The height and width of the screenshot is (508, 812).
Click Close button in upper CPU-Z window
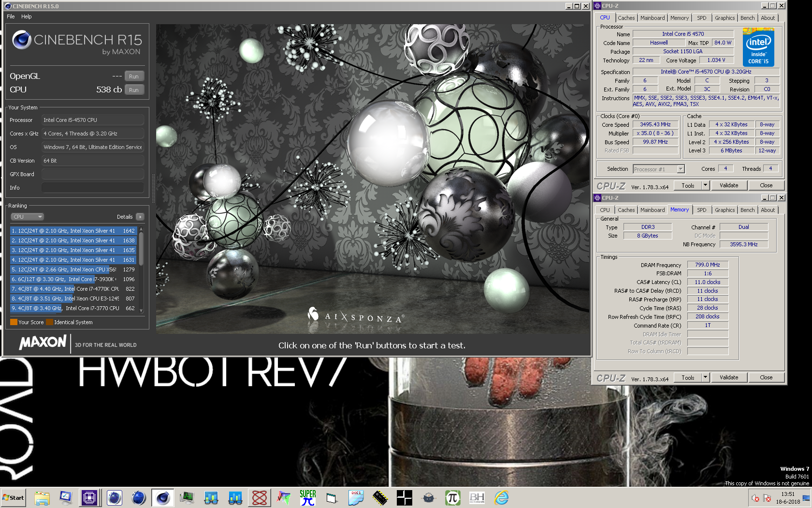pyautogui.click(x=766, y=185)
